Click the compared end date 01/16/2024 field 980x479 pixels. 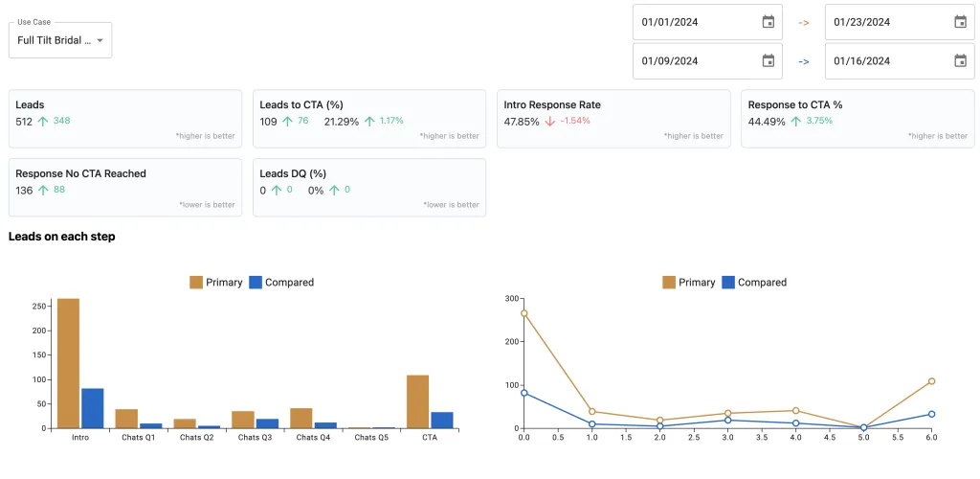click(900, 60)
